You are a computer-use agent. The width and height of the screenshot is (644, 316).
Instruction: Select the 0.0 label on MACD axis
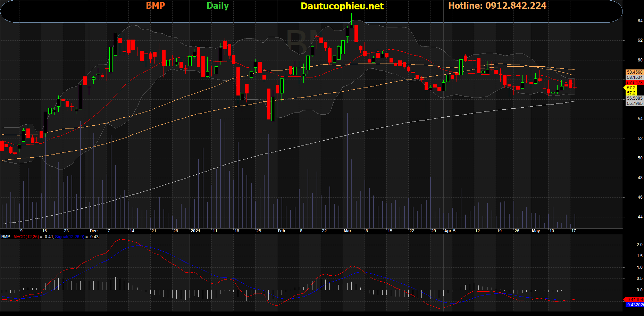[639, 290]
